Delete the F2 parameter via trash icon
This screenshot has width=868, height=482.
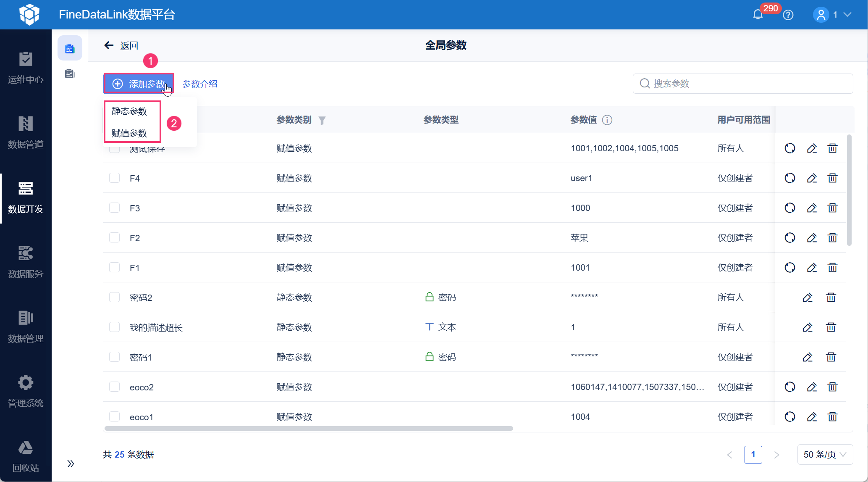click(832, 238)
